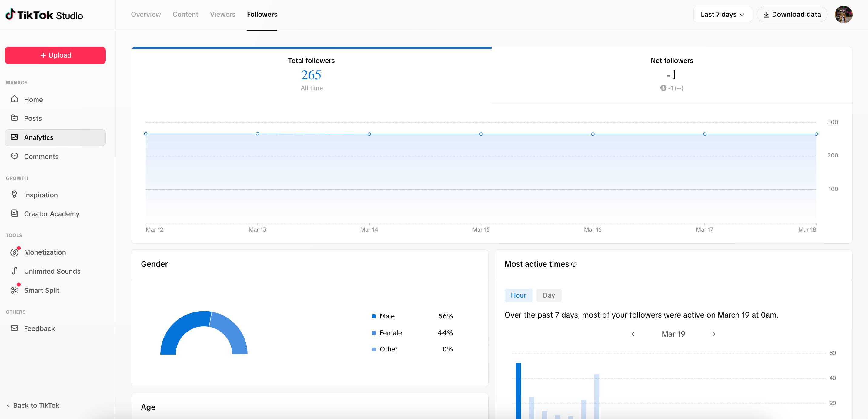Image resolution: width=868 pixels, height=419 pixels.
Task: Open Smart Split in the sidebar
Action: 55,290
